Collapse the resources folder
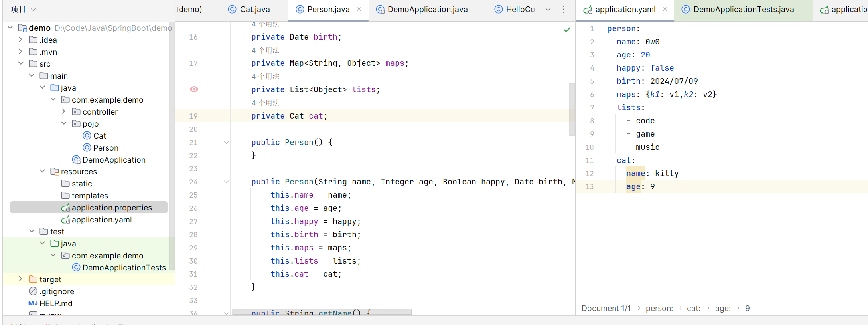This screenshot has width=868, height=325. pos(42,171)
